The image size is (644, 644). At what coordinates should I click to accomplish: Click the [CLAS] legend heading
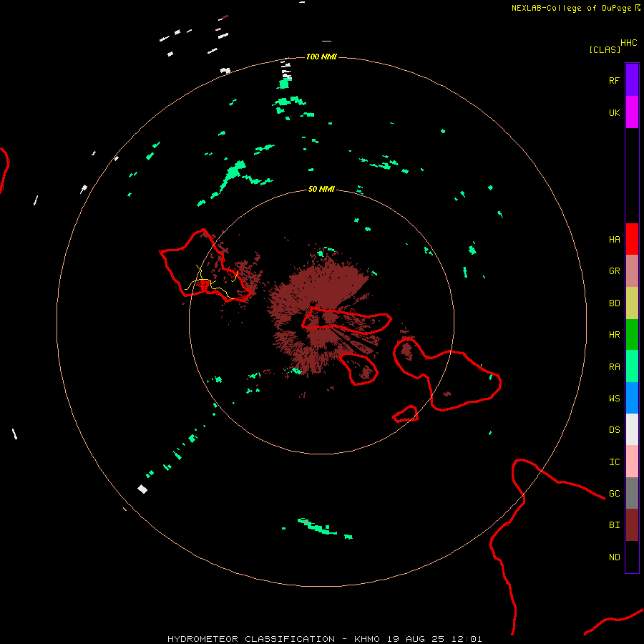point(605,49)
